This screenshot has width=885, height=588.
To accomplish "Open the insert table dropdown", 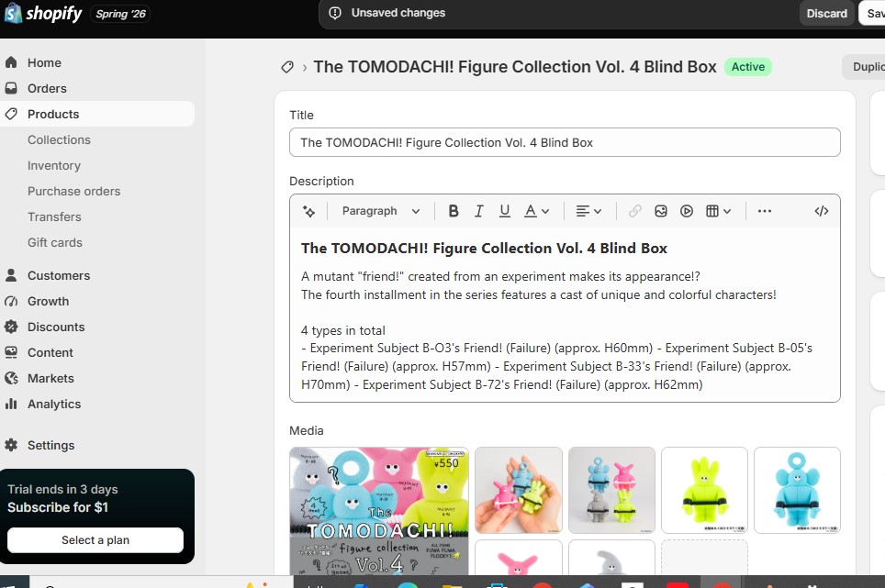I will [718, 211].
